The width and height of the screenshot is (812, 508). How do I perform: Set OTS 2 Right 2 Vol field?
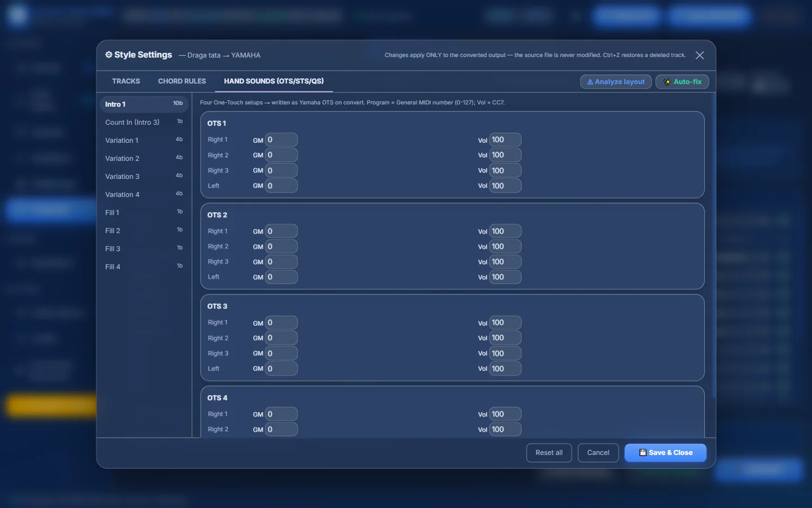pyautogui.click(x=505, y=247)
